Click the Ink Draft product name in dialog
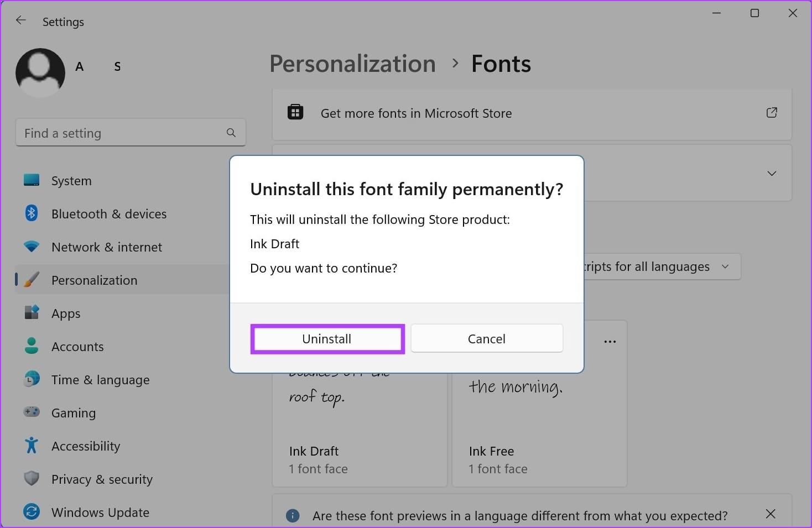The height and width of the screenshot is (528, 812). point(274,244)
